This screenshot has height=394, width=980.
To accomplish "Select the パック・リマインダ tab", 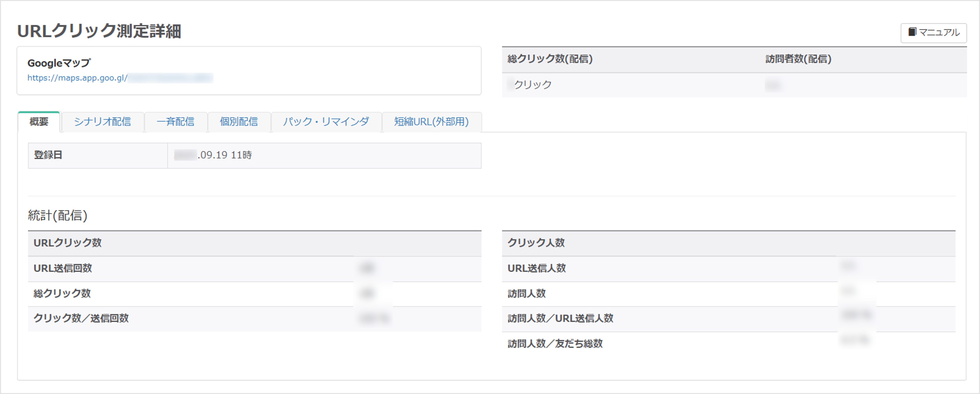I will (326, 122).
